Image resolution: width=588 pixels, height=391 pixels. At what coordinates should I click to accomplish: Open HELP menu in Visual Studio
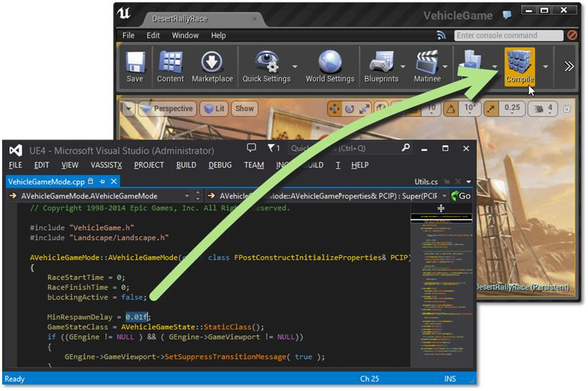[360, 165]
